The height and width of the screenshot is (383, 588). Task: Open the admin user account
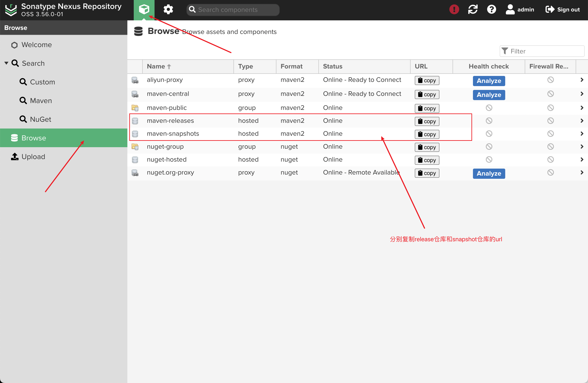pos(520,10)
